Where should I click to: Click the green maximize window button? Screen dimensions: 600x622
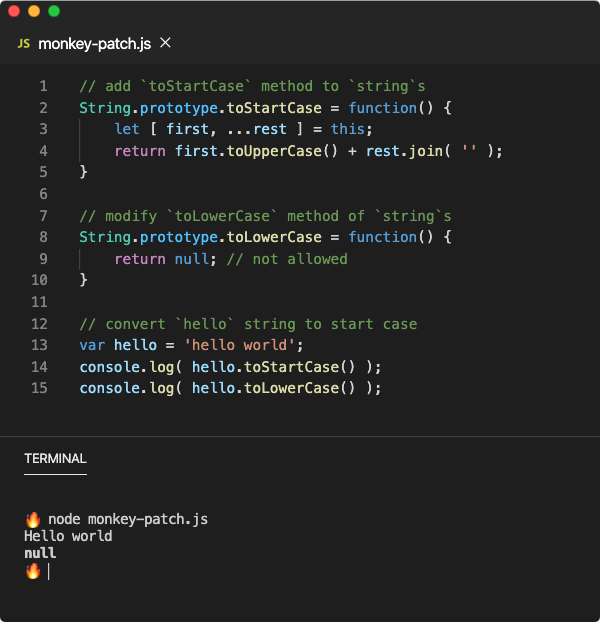(54, 11)
